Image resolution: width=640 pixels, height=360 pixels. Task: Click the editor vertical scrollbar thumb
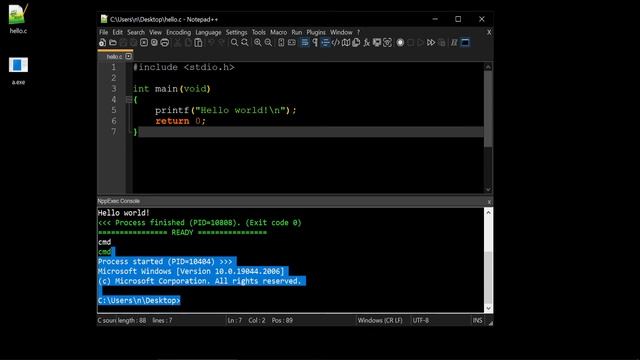[488, 109]
